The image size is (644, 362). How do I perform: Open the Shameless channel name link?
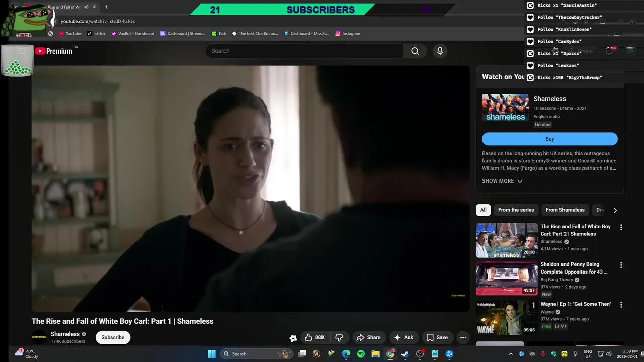[x=65, y=334]
